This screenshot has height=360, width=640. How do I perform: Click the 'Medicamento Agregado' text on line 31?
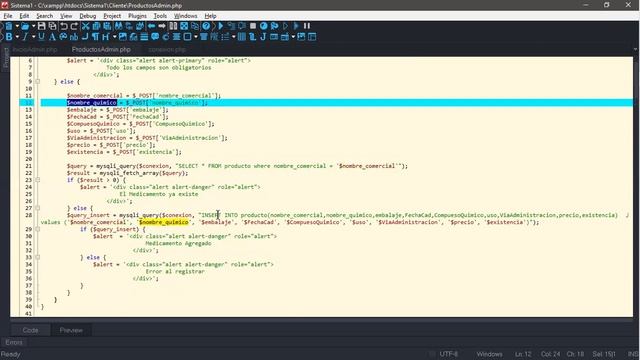pos(178,243)
